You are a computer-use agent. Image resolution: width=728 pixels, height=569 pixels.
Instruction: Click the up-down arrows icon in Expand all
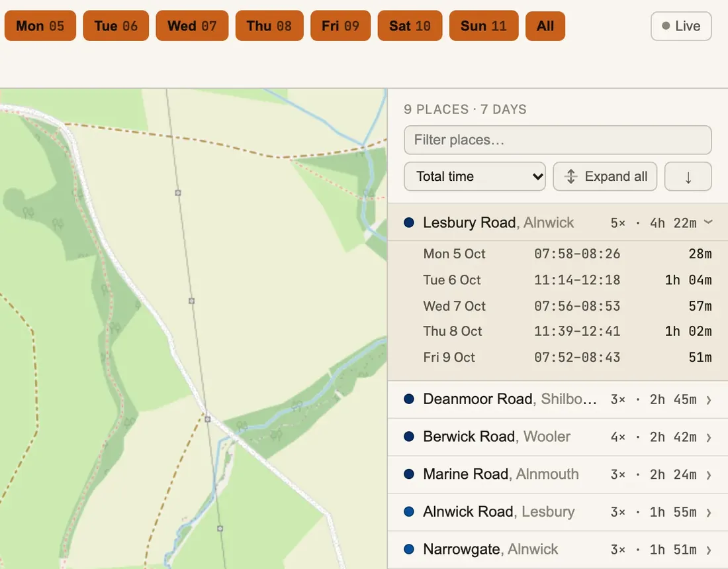coord(571,177)
